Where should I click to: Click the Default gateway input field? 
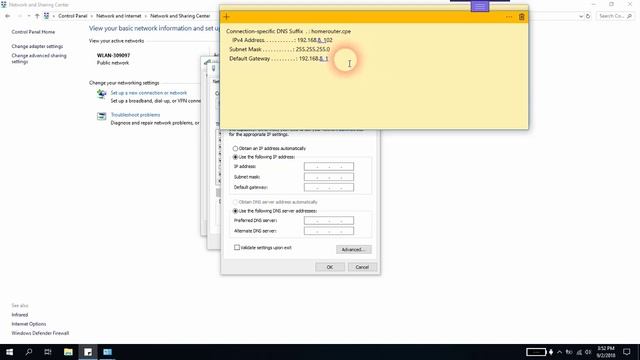[329, 187]
